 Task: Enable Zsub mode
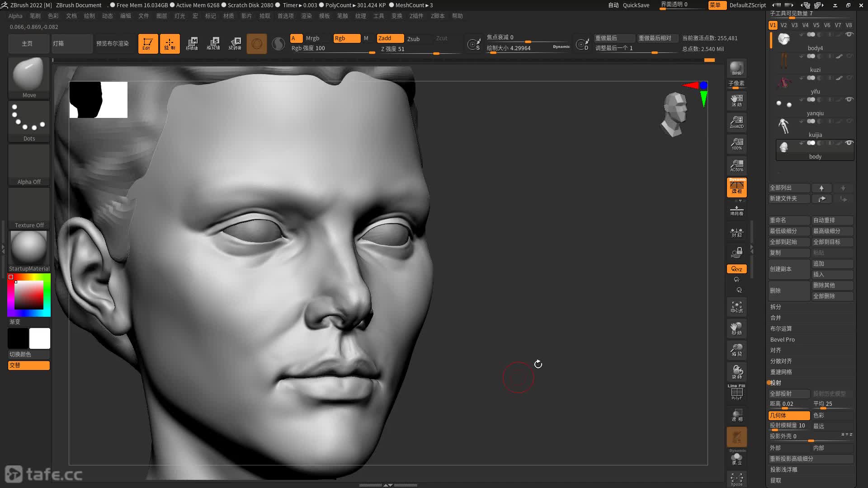pos(413,39)
